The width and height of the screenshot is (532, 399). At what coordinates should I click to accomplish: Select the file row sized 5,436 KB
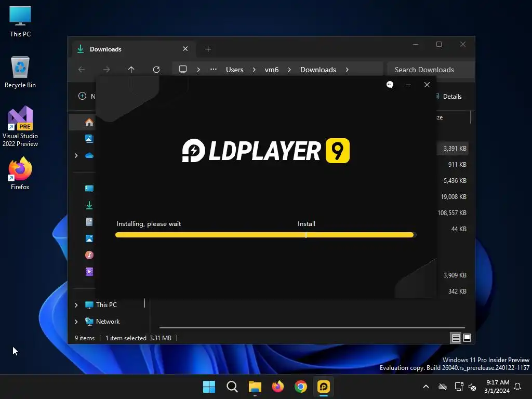click(x=455, y=180)
